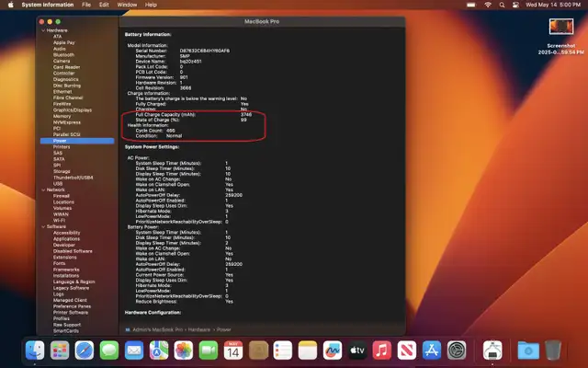Collapse the Network section in sidebar
The width and height of the screenshot is (588, 368).
click(43, 190)
